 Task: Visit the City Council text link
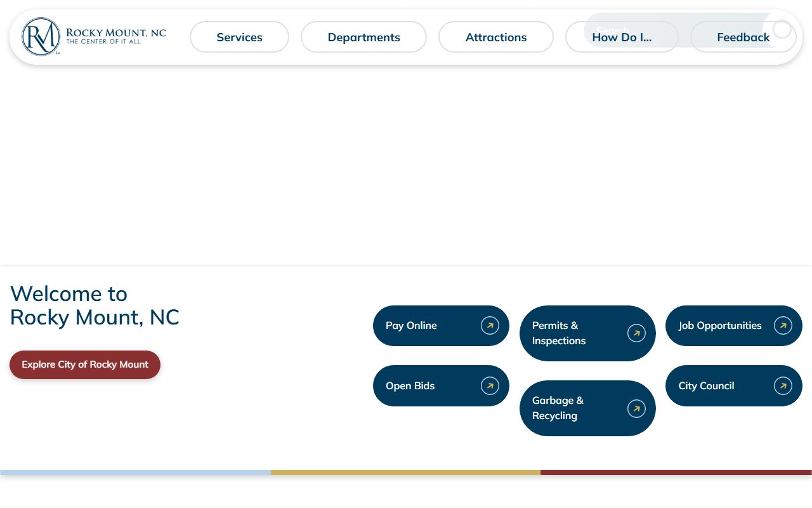tap(706, 385)
